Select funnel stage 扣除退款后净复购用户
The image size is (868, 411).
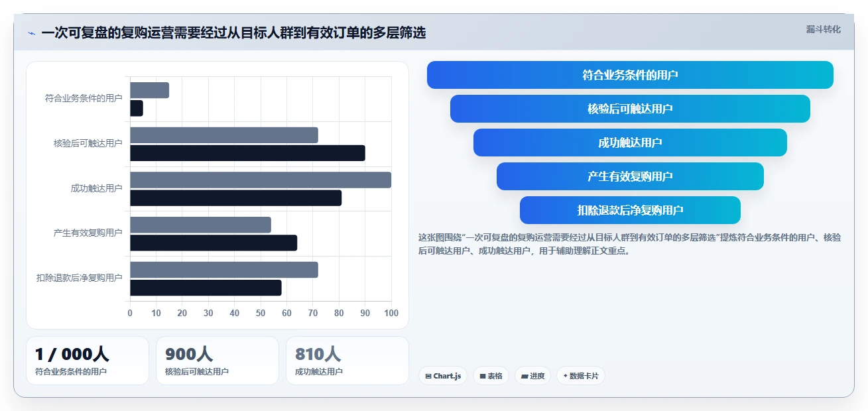[x=630, y=210]
